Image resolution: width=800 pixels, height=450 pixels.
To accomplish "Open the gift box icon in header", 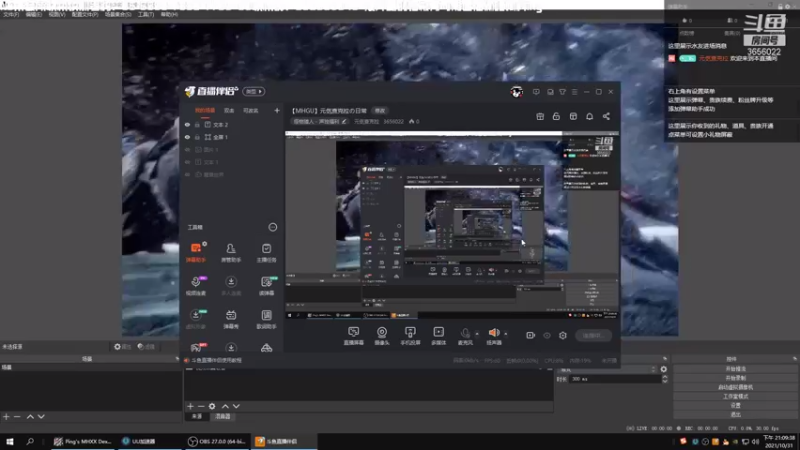I will point(540,116).
